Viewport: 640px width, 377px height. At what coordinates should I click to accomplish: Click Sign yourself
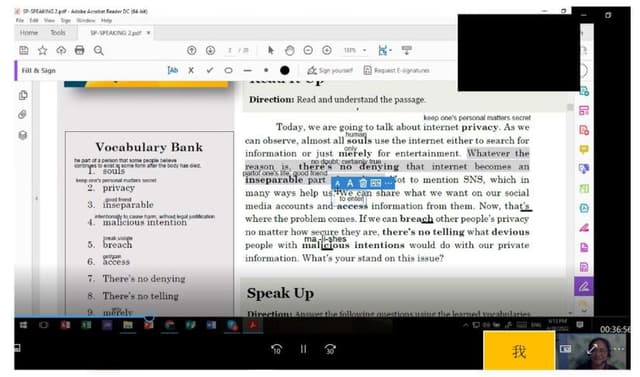tap(329, 70)
